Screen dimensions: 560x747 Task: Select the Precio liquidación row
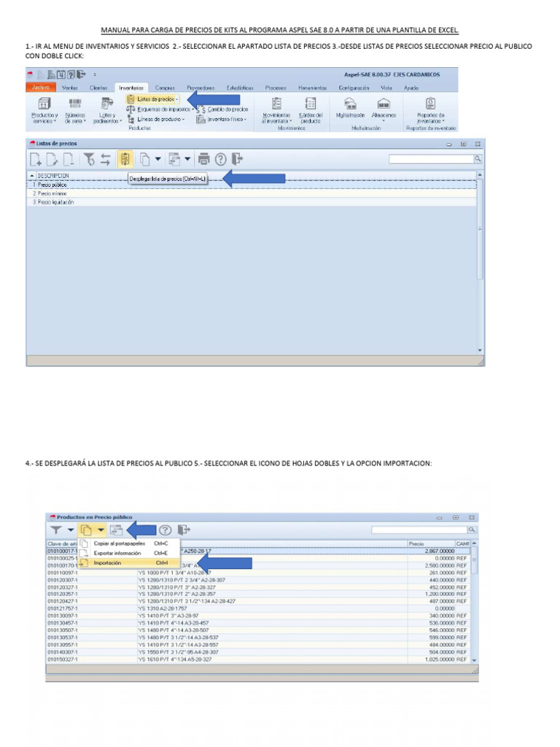(252, 202)
